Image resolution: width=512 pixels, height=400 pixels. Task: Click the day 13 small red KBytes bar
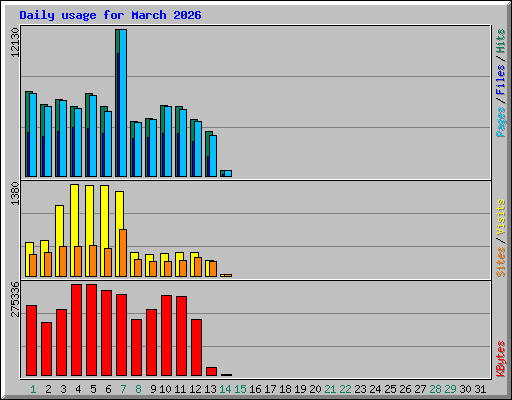(211, 371)
